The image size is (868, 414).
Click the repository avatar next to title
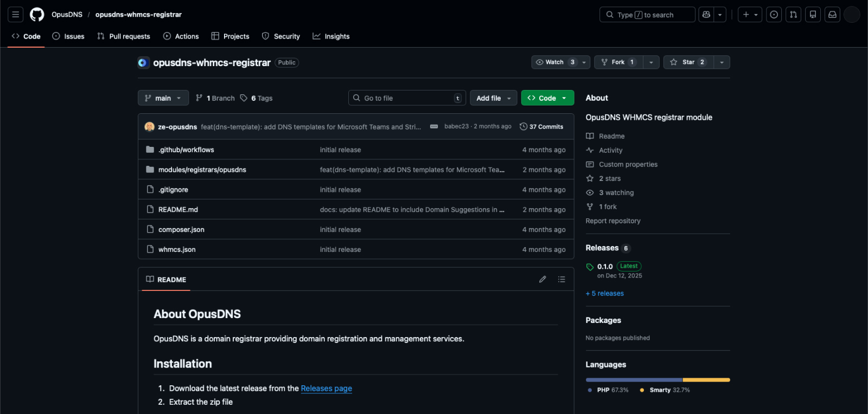coord(143,63)
